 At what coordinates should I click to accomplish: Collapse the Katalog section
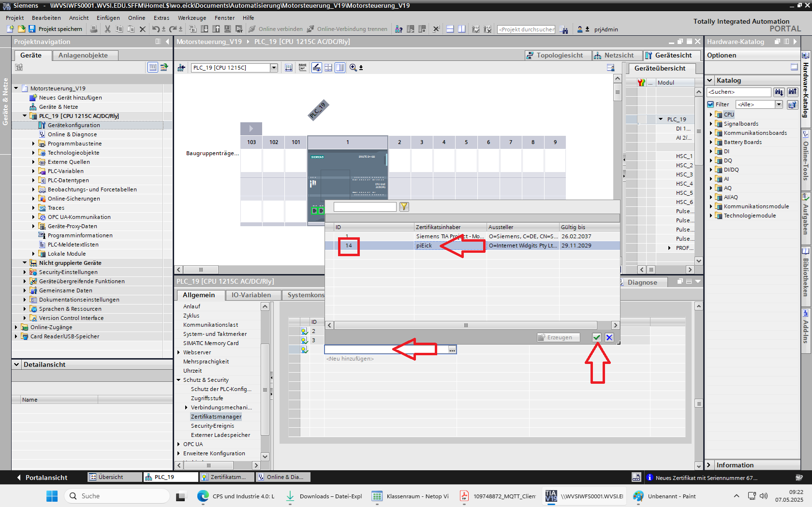(710, 80)
